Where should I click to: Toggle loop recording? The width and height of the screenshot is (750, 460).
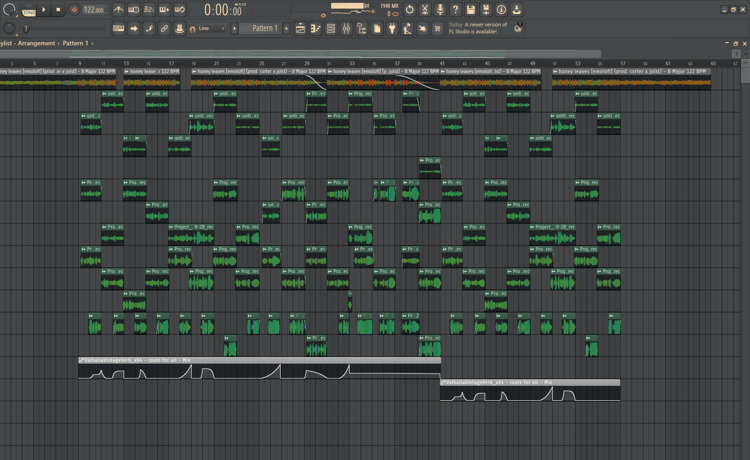[180, 9]
